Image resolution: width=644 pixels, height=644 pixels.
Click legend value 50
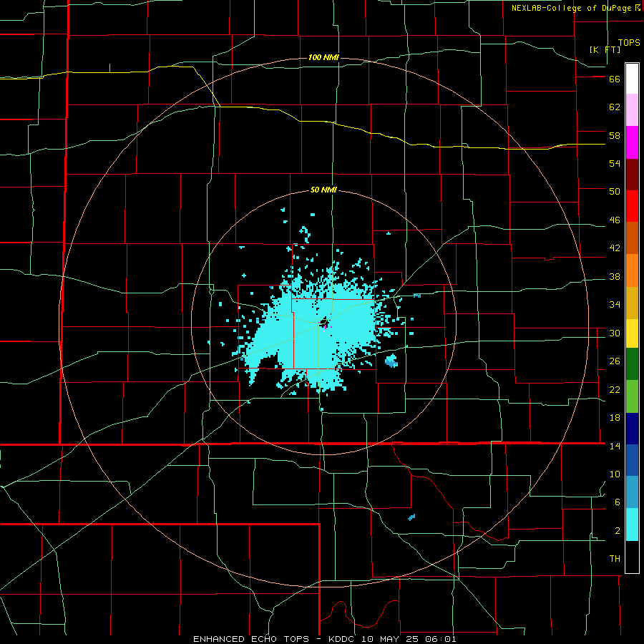pos(615,192)
